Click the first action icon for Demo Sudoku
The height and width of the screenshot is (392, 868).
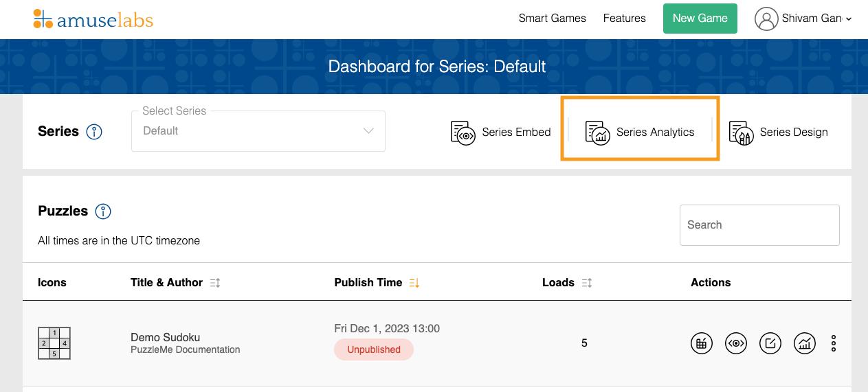(x=702, y=343)
